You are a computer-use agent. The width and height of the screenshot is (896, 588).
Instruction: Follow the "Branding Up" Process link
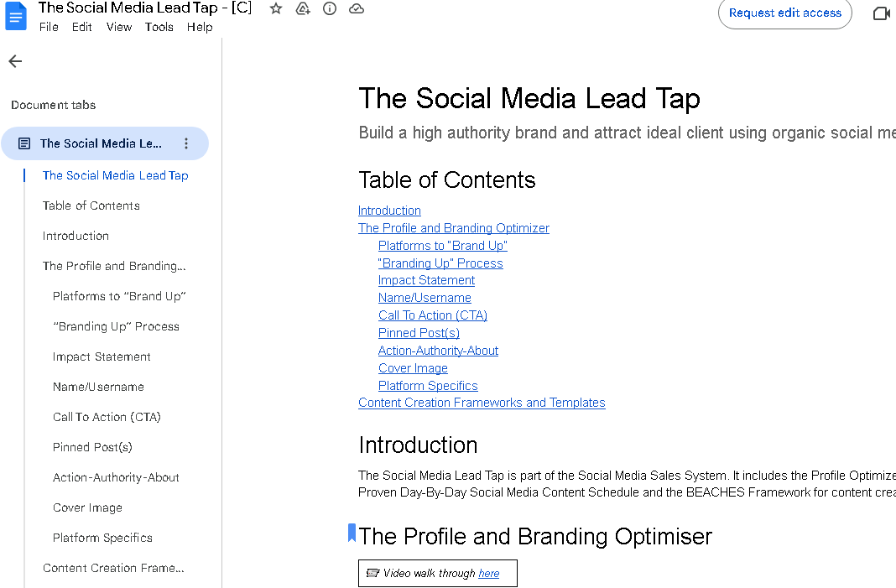pos(440,263)
